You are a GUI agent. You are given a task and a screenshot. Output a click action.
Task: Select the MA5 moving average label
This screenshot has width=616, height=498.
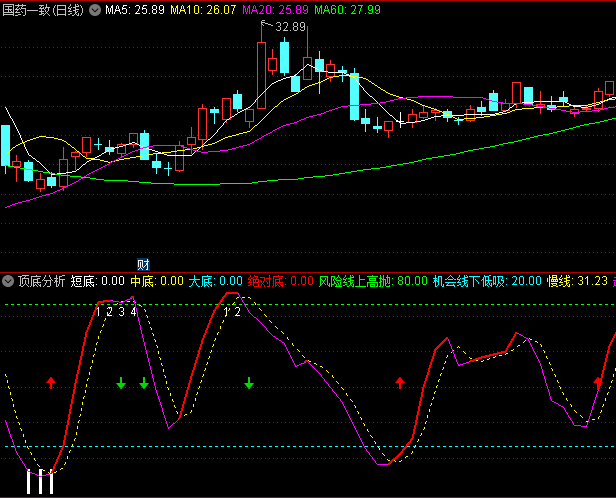[135, 10]
